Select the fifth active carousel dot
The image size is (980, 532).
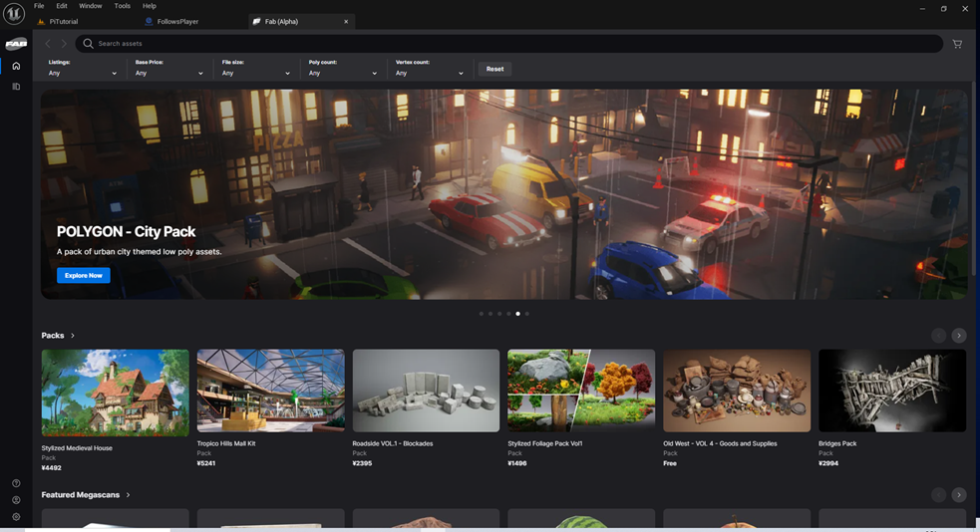(x=518, y=314)
